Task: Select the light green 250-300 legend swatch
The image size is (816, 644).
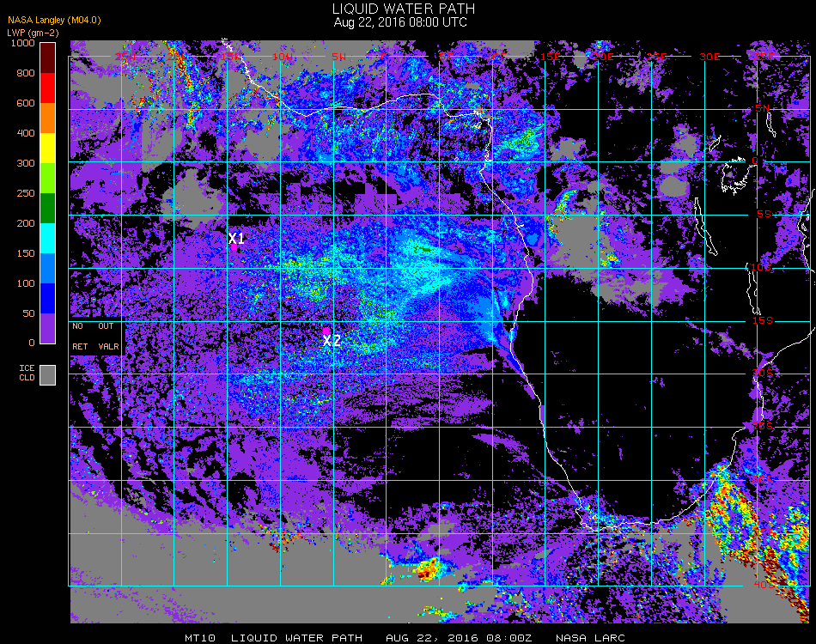Action: (x=48, y=179)
